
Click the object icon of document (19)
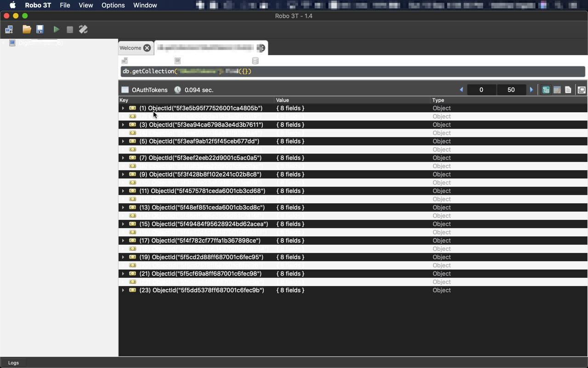point(133,257)
